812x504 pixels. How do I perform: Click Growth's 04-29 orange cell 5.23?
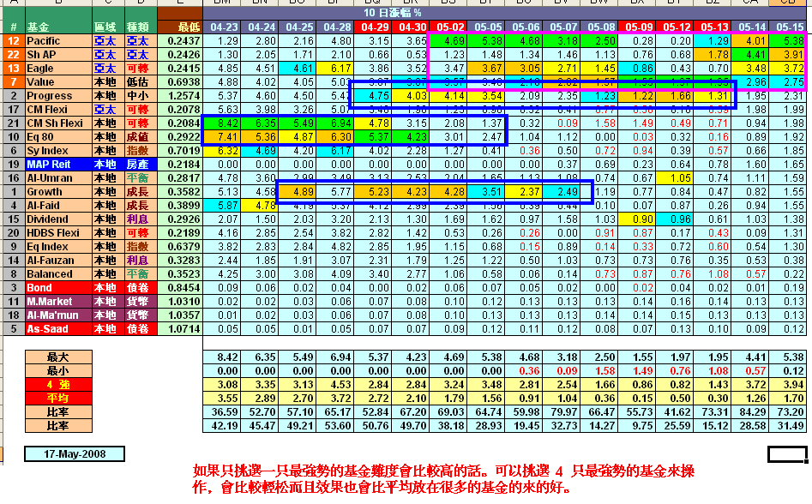(x=373, y=191)
